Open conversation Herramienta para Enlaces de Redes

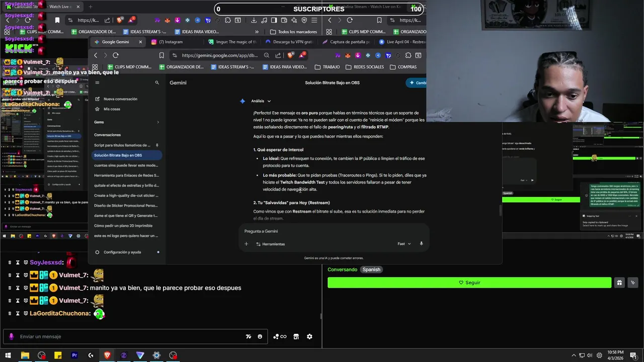pos(126,175)
